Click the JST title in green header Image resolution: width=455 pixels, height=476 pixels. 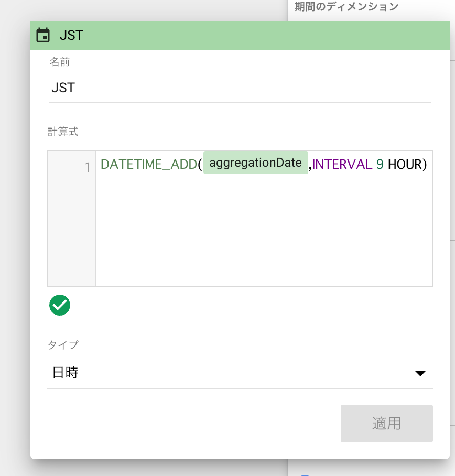tap(71, 36)
